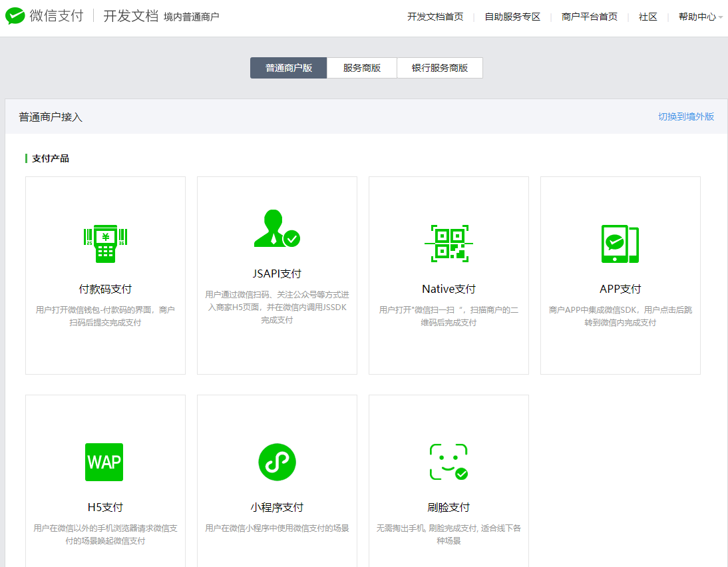Click the WeChat Pay green logo icon
Screen dimensions: 728x567
(15, 16)
